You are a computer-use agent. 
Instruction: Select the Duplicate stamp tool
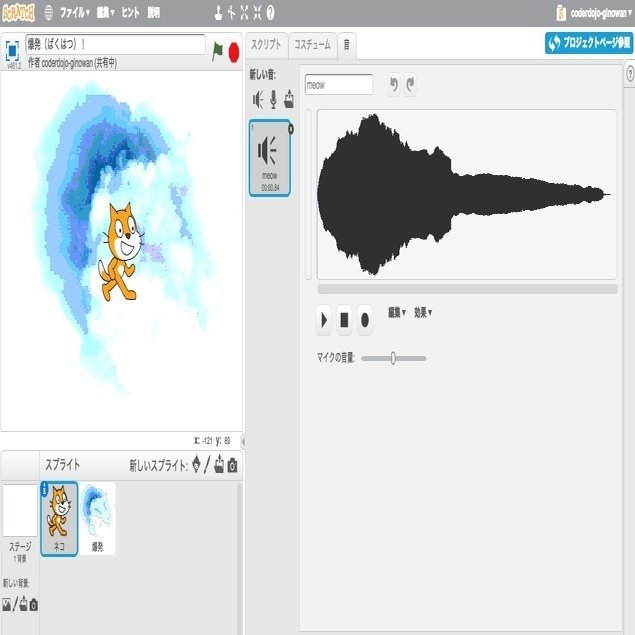pyautogui.click(x=218, y=13)
